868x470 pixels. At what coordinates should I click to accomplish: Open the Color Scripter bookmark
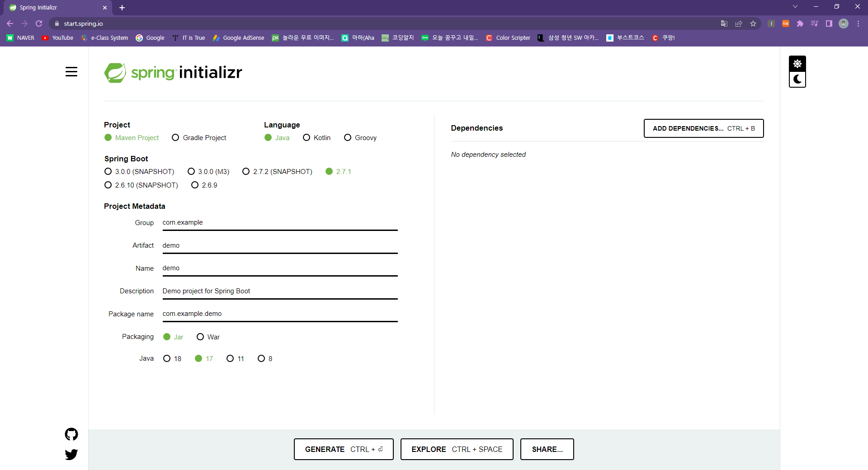pyautogui.click(x=508, y=38)
